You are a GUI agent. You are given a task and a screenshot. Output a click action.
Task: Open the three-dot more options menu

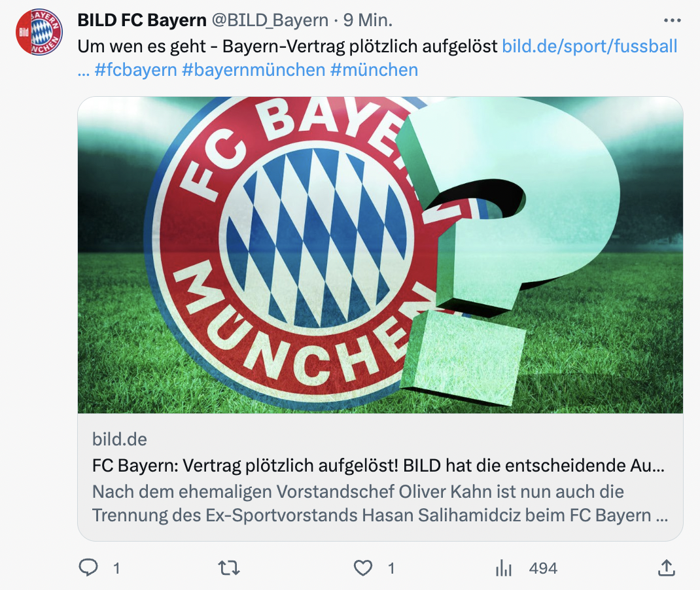673,20
